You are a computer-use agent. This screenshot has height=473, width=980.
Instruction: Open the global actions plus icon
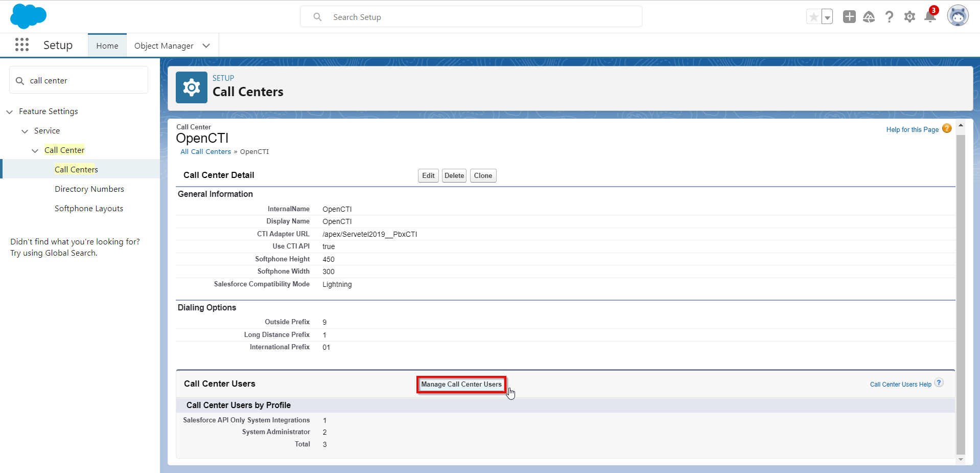[849, 17]
